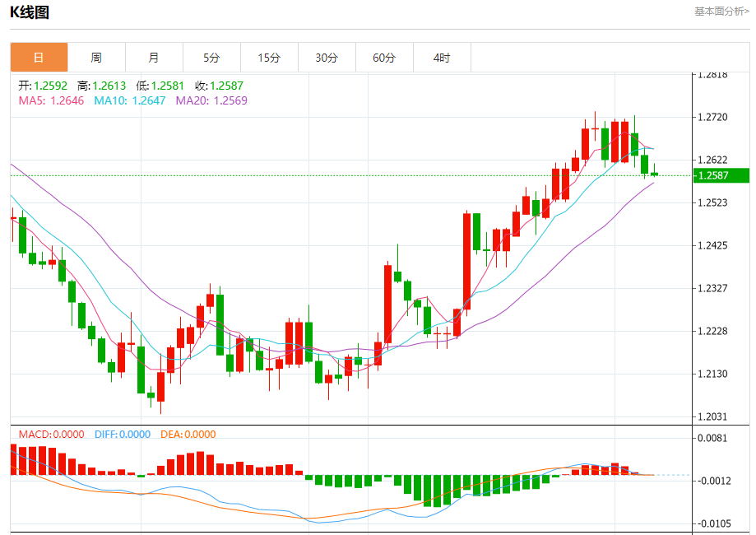Viewport: 756px width, 535px height.
Task: Click the DEA:0.0000 indicator label
Action: tap(188, 435)
